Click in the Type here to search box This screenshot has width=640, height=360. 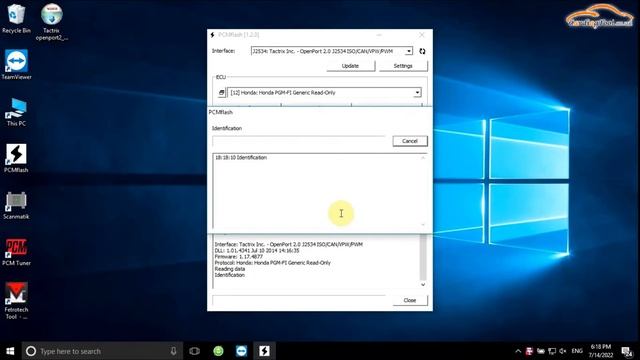102,351
